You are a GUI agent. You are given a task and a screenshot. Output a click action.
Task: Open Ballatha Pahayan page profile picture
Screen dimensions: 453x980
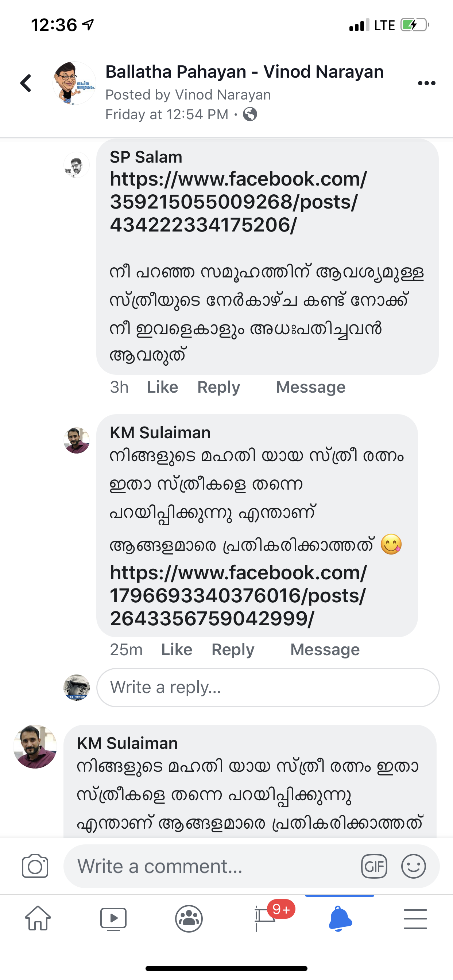(74, 83)
